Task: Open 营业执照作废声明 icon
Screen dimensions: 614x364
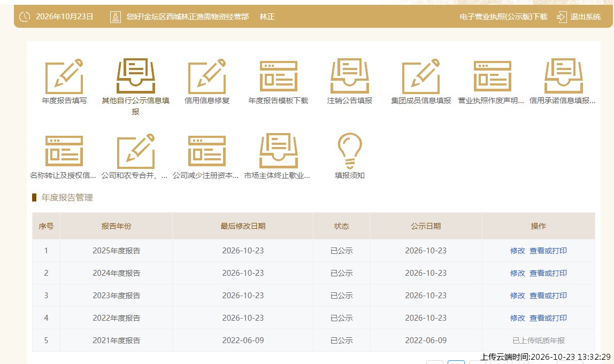Action: [x=492, y=76]
